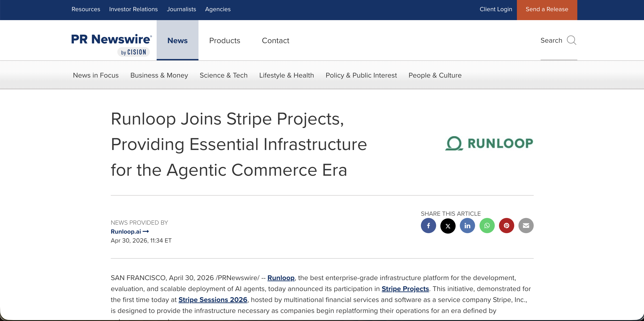644x321 pixels.
Task: Open News in Focus category
Action: click(96, 75)
